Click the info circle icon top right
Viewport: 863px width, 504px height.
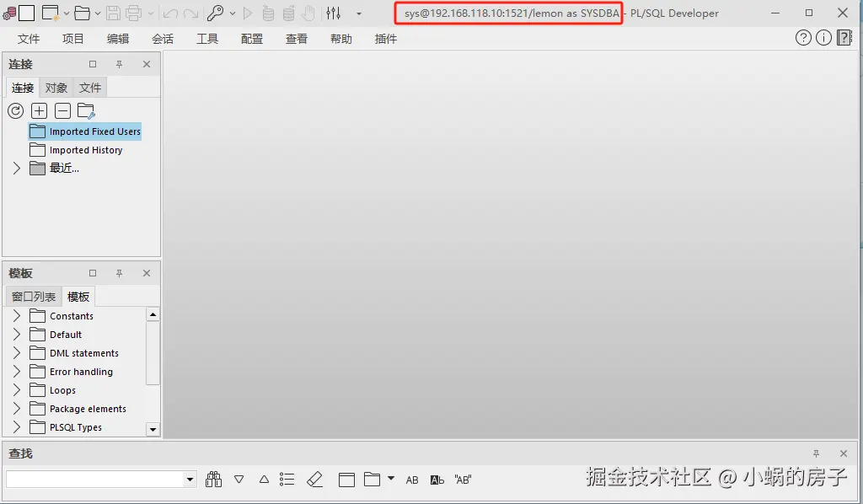tap(824, 37)
